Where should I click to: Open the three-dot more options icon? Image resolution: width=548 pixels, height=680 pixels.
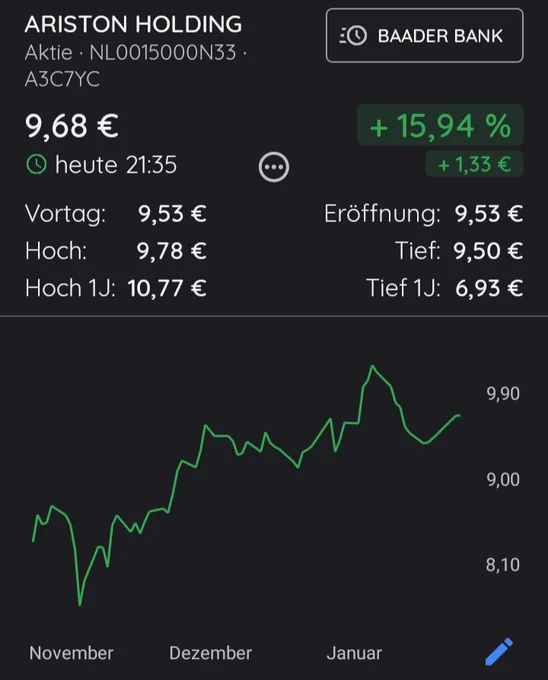(x=274, y=167)
